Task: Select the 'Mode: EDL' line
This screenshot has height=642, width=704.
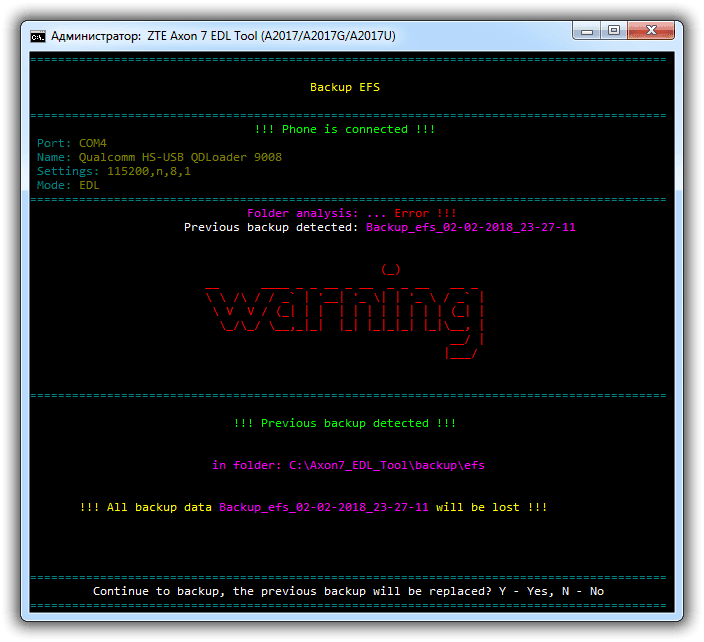Action: (x=68, y=185)
